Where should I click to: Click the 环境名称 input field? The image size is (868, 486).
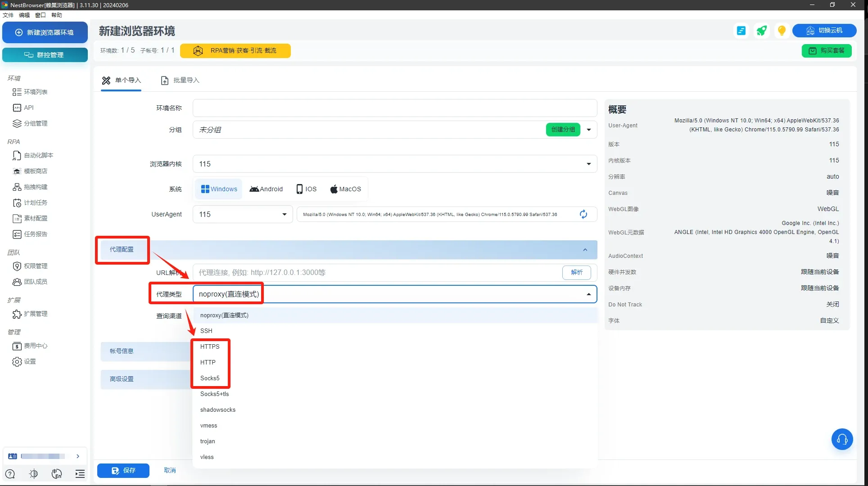tap(394, 108)
